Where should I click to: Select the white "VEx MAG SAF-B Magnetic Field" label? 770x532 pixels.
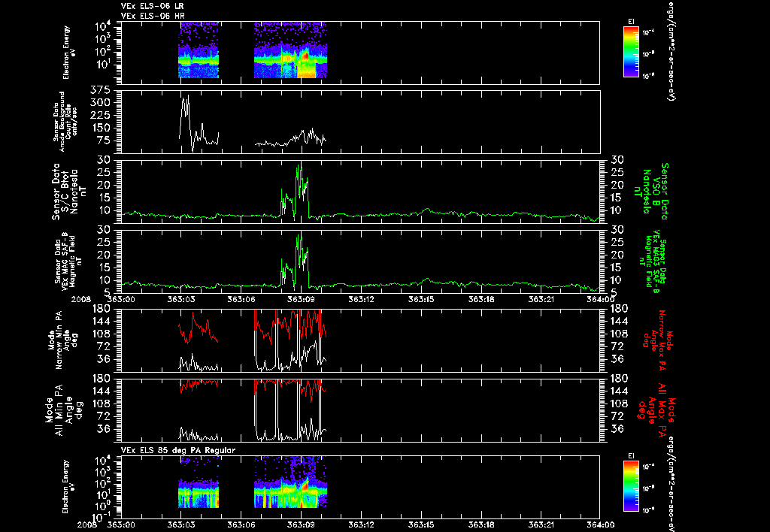point(68,261)
